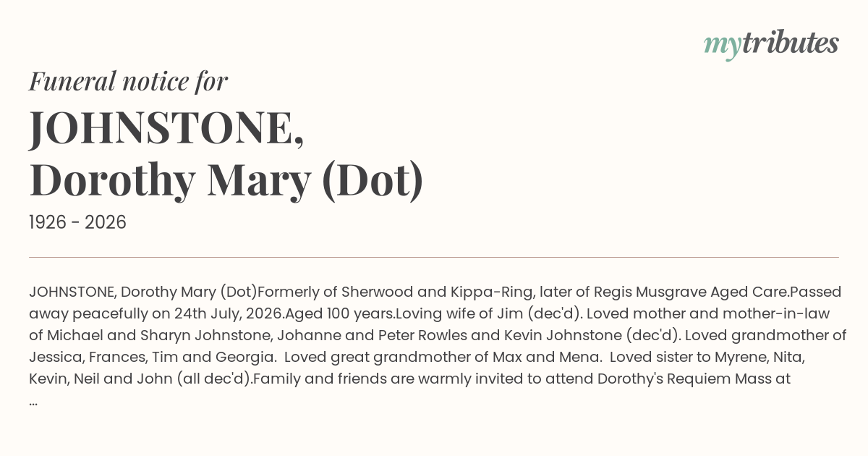Click the "Funeral notice for" heading

point(128,81)
